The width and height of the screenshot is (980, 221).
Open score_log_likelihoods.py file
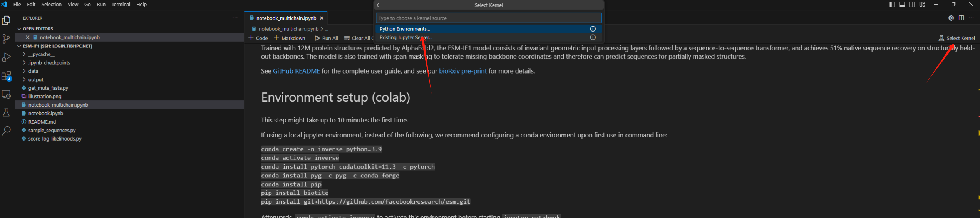point(55,139)
